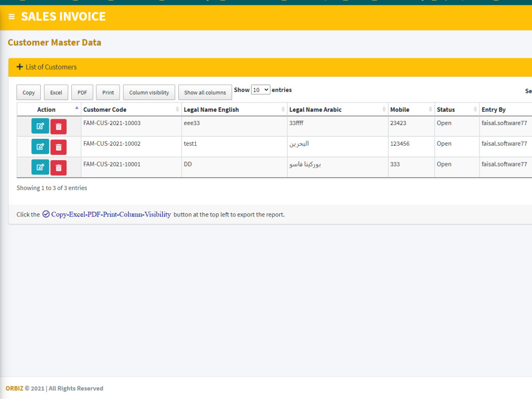The width and height of the screenshot is (532, 399).
Task: Click the FAM-CUS-2021-10001 code cell
Action: pos(131,167)
